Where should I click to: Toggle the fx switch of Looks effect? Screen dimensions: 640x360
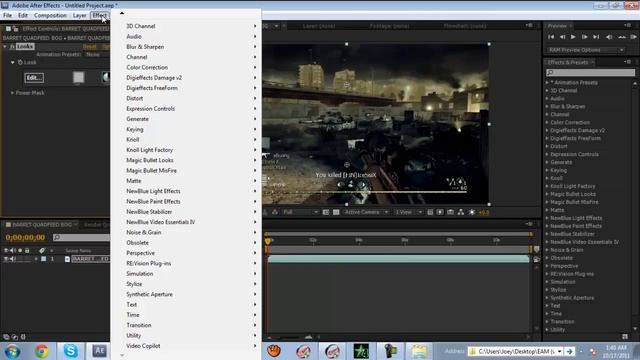[12, 47]
